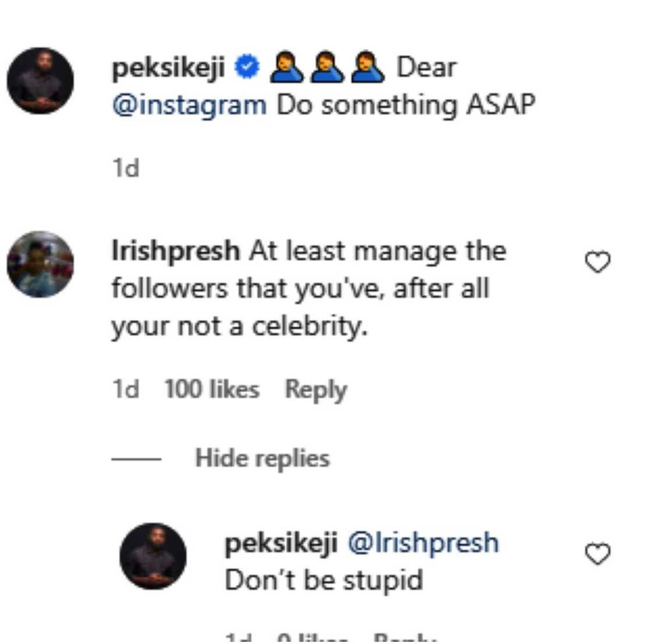Click the peksikeji username on the top comment
The image size is (652, 644).
[x=168, y=68]
